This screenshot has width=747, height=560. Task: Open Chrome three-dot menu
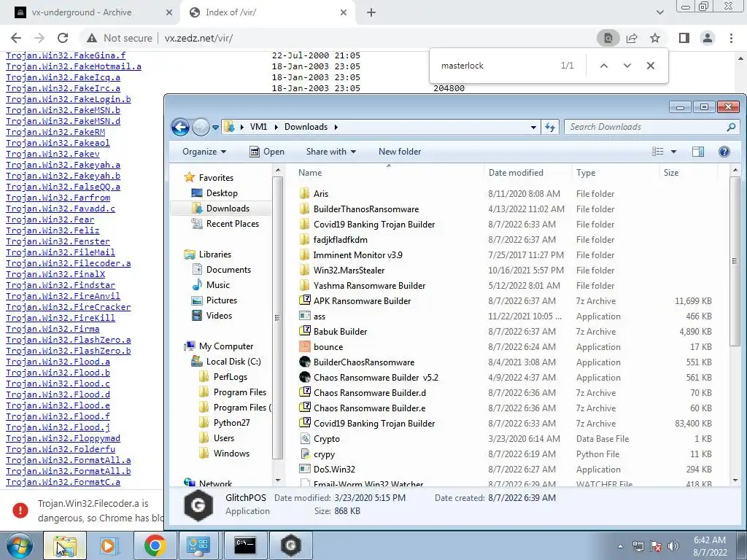click(731, 38)
